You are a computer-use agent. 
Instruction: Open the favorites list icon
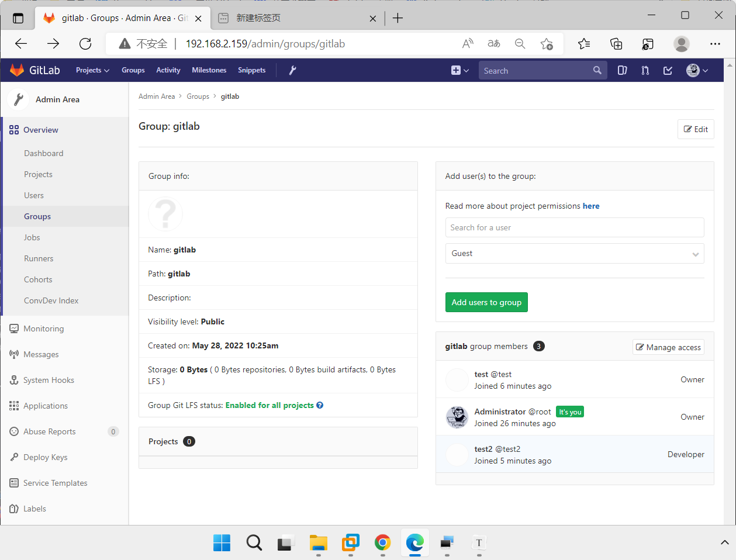[x=584, y=44]
